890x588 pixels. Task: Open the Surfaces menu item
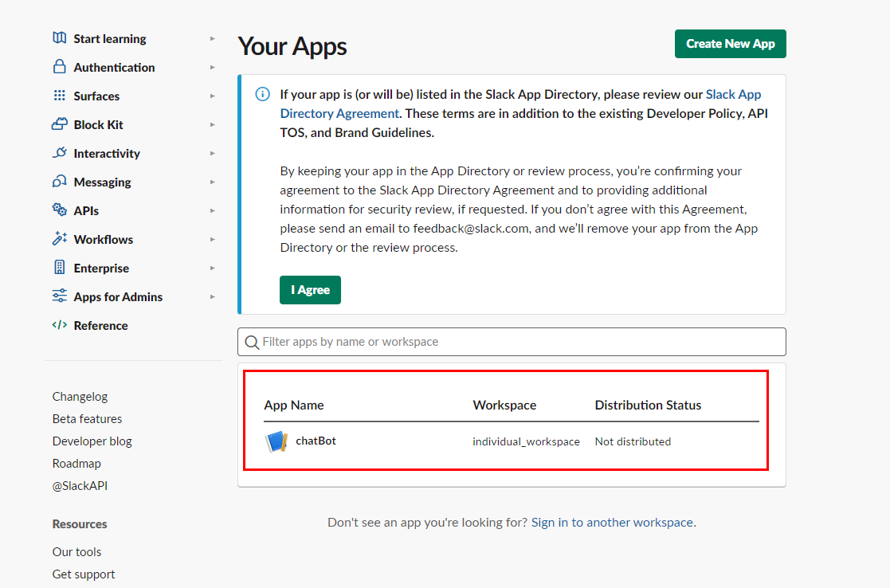point(96,96)
